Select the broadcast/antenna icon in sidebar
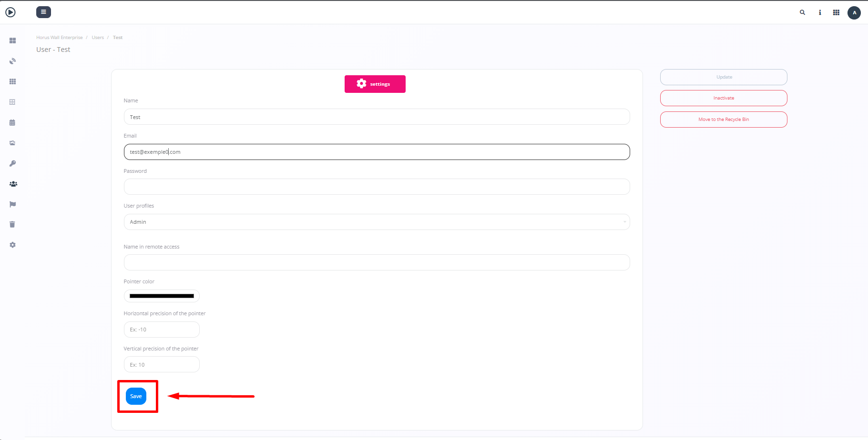The height and width of the screenshot is (440, 868). [12, 61]
